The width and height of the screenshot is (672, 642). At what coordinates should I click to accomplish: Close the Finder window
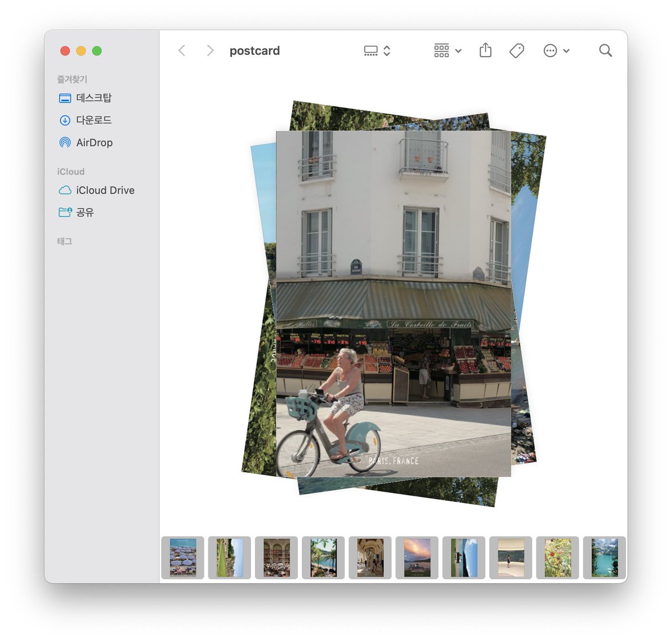click(x=65, y=51)
